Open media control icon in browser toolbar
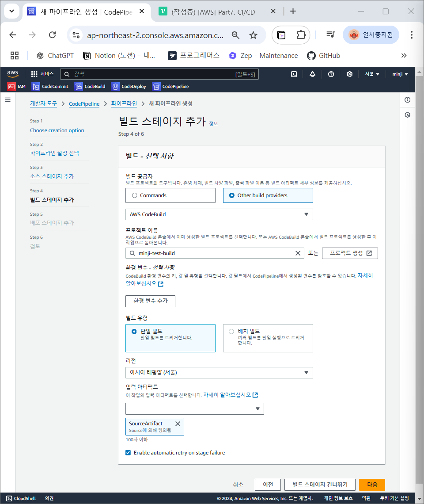Screen dimensions: 424x504 [330, 34]
